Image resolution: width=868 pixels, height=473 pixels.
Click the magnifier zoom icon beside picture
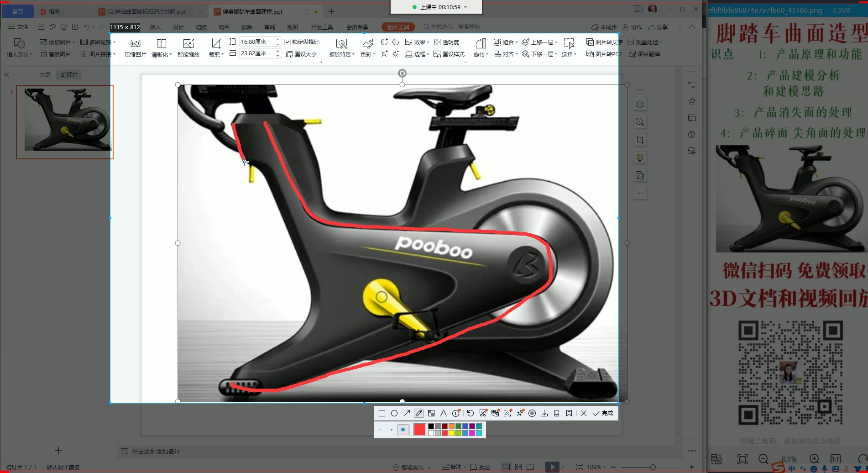click(x=640, y=122)
